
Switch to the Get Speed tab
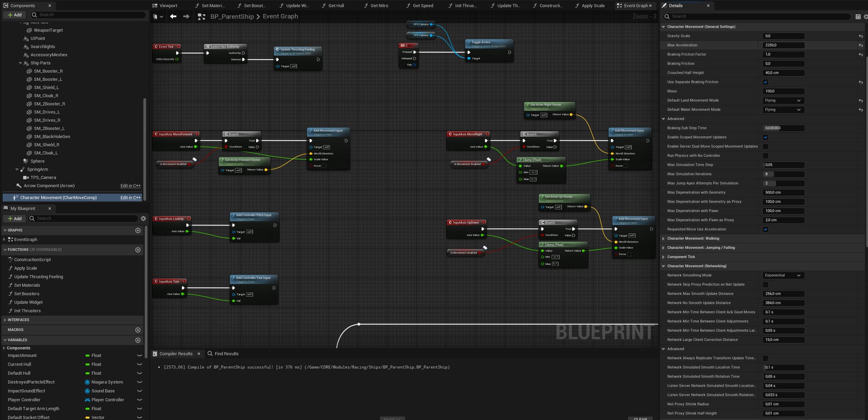(419, 5)
